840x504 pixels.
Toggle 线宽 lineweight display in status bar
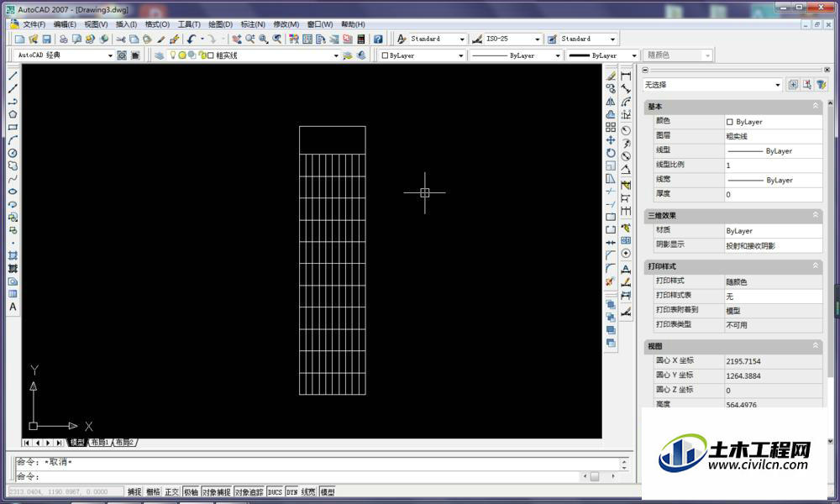(308, 491)
